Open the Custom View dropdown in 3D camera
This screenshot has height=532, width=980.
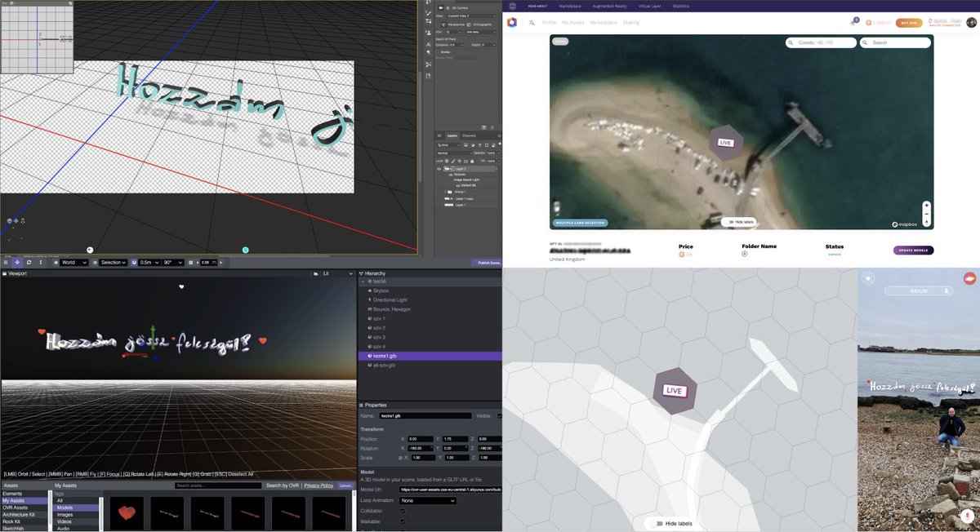click(x=471, y=16)
